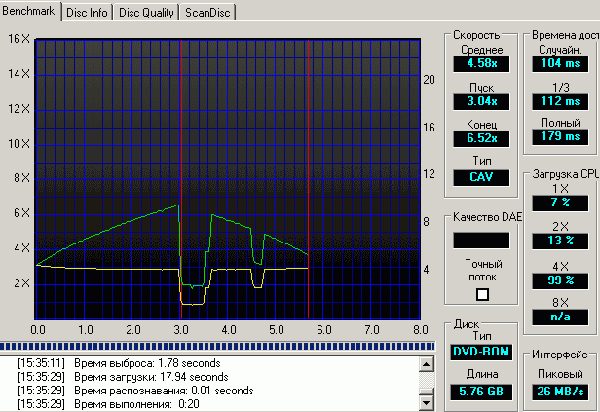Screen dimensions: 600x412
Task: Click the 16X label on the speed axis
Action: 18,39
